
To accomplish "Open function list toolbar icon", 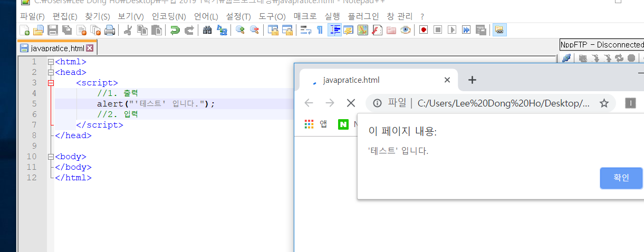I will (377, 30).
